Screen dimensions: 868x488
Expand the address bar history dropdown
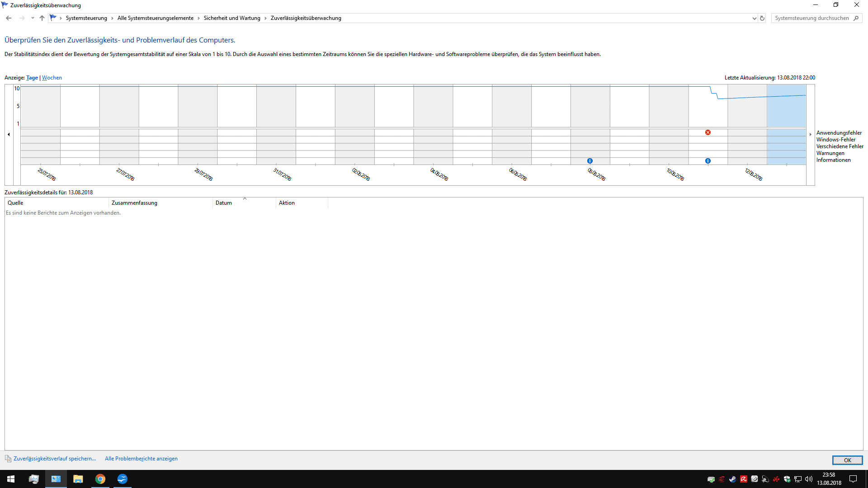[x=754, y=19]
